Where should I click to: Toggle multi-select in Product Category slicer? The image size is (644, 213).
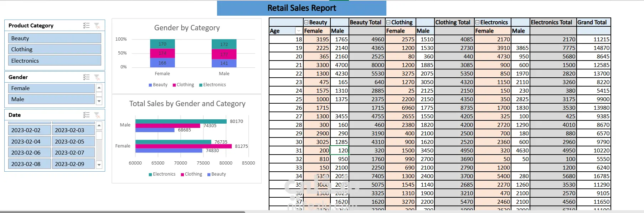pyautogui.click(x=86, y=26)
